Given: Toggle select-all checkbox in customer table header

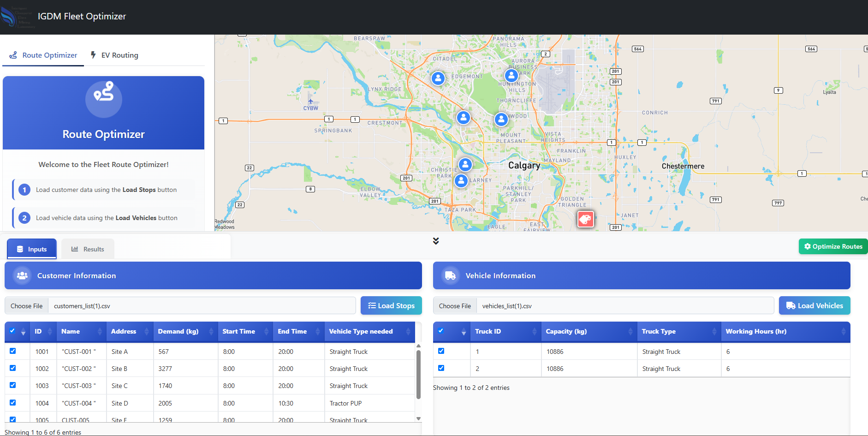Looking at the screenshot, I should click(x=12, y=330).
